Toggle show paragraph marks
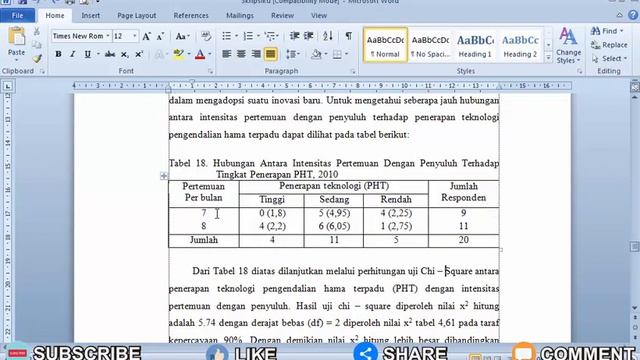This screenshot has width=640, height=360. point(349,36)
